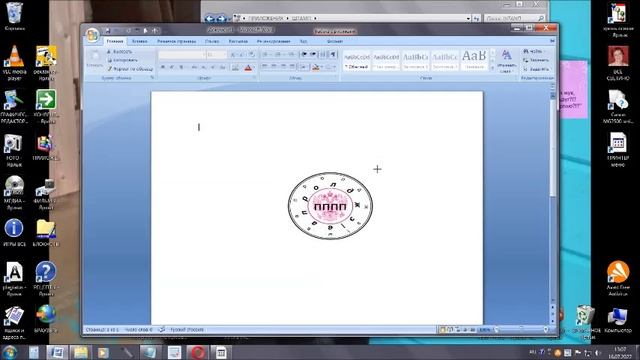This screenshot has height=360, width=640.
Task: Click the multilevel list icon
Action: pyautogui.click(x=291, y=54)
